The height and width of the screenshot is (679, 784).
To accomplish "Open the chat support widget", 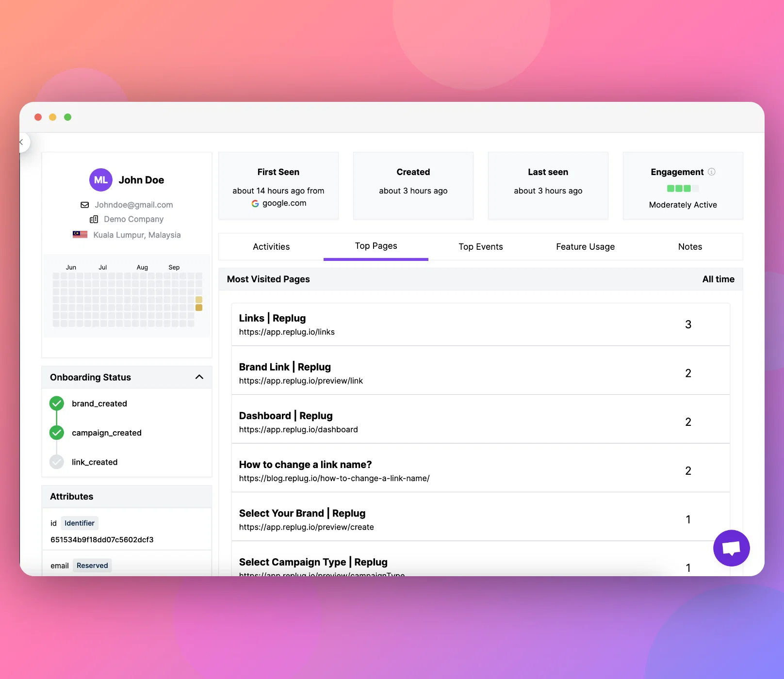I will (731, 548).
